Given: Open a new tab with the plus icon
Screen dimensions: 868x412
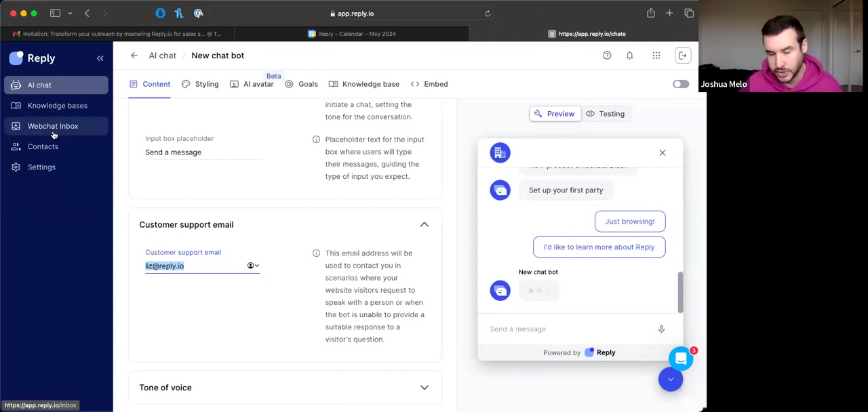Looking at the screenshot, I should 669,14.
